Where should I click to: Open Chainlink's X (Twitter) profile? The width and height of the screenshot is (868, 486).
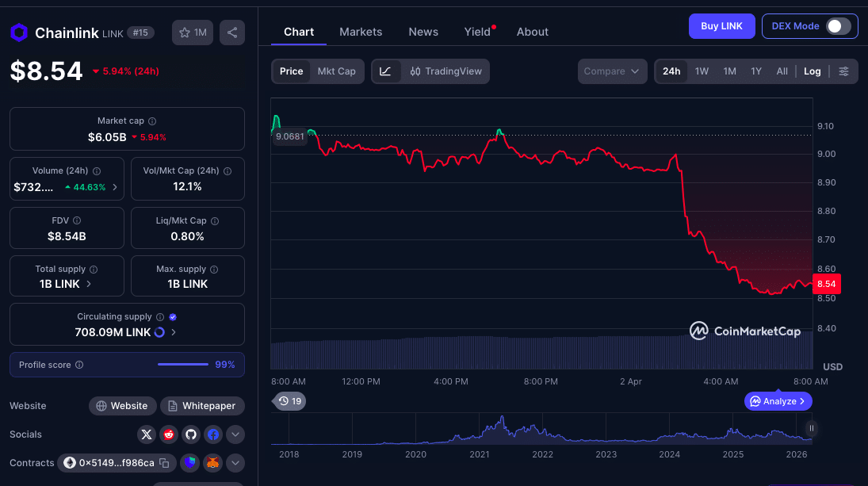pyautogui.click(x=147, y=434)
